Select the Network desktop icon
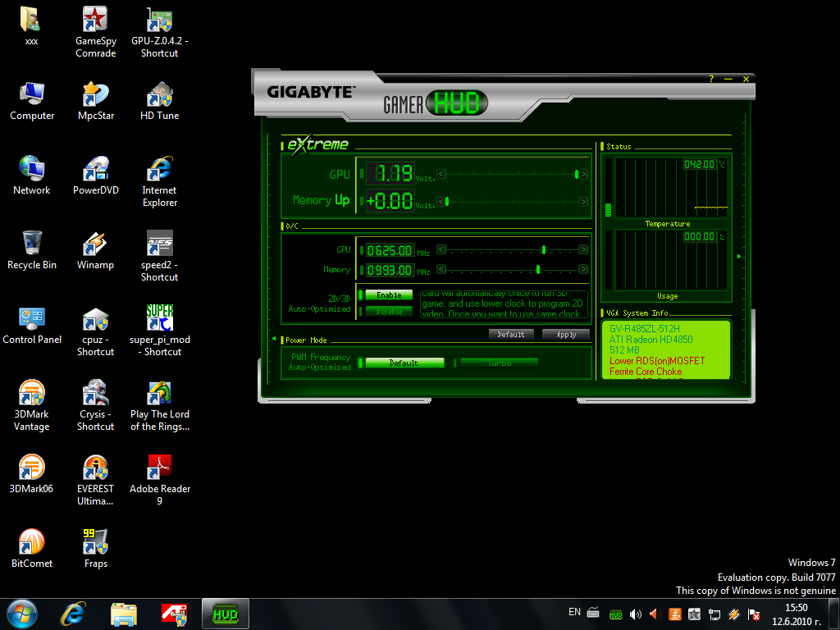This screenshot has height=630, width=840. (32, 176)
